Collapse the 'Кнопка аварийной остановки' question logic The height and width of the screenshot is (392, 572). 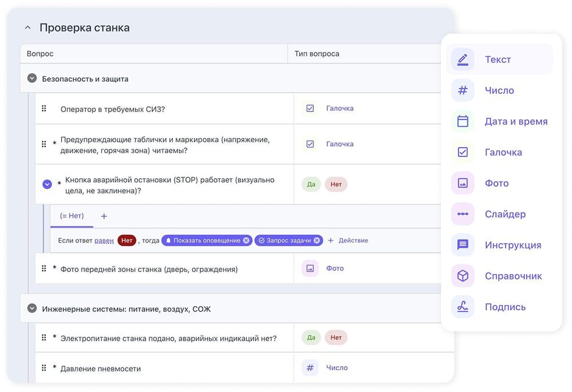click(x=47, y=185)
